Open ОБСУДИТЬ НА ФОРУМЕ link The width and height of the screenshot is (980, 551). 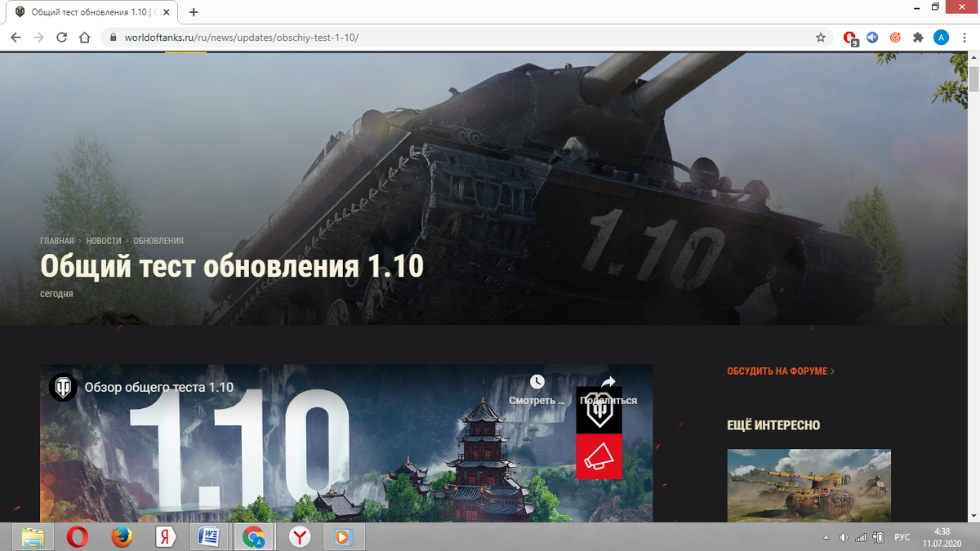point(781,371)
